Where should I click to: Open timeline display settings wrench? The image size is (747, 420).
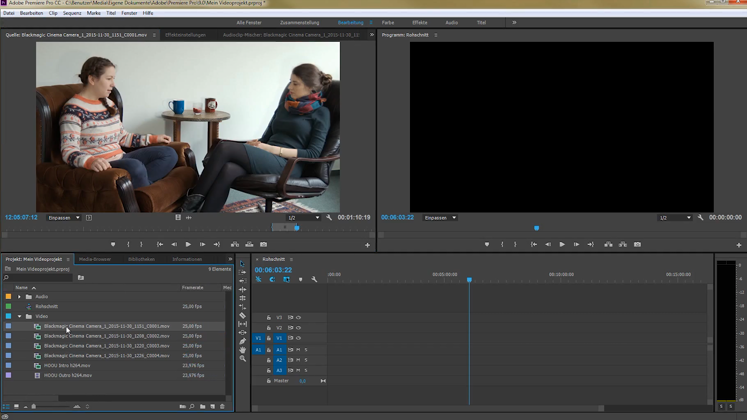pos(314,279)
